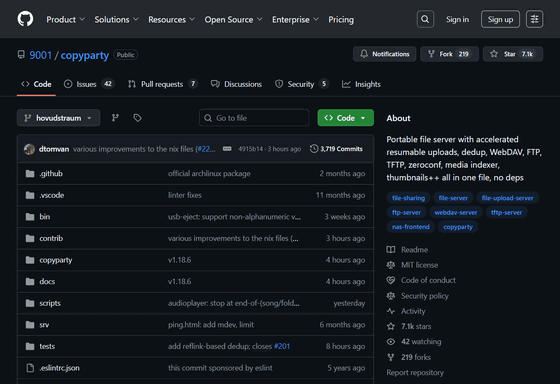Image resolution: width=560 pixels, height=384 pixels.
Task: Click 'usb-eject: support non-alphanumeric' commit message
Action: (x=234, y=217)
